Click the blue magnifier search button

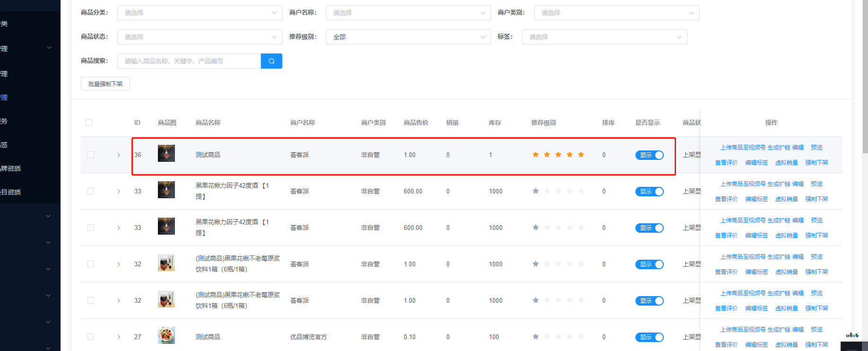click(x=271, y=61)
